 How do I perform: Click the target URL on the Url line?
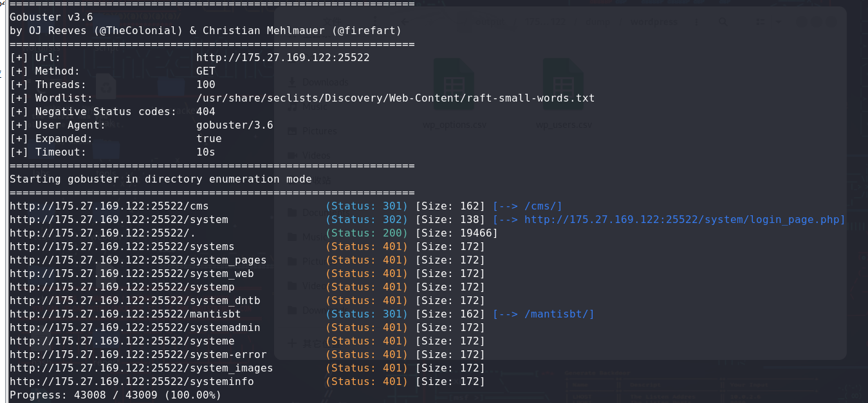click(x=282, y=58)
